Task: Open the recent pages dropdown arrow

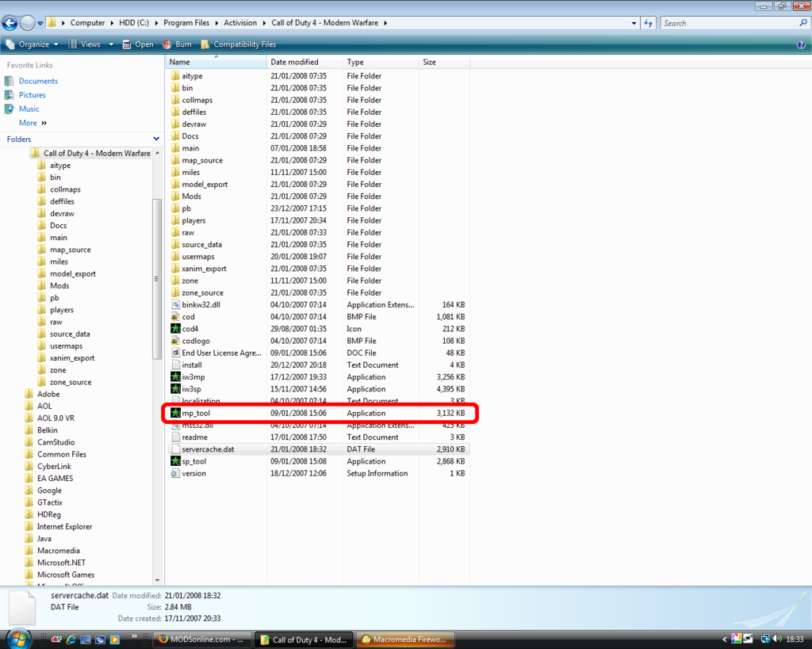Action: (40, 23)
